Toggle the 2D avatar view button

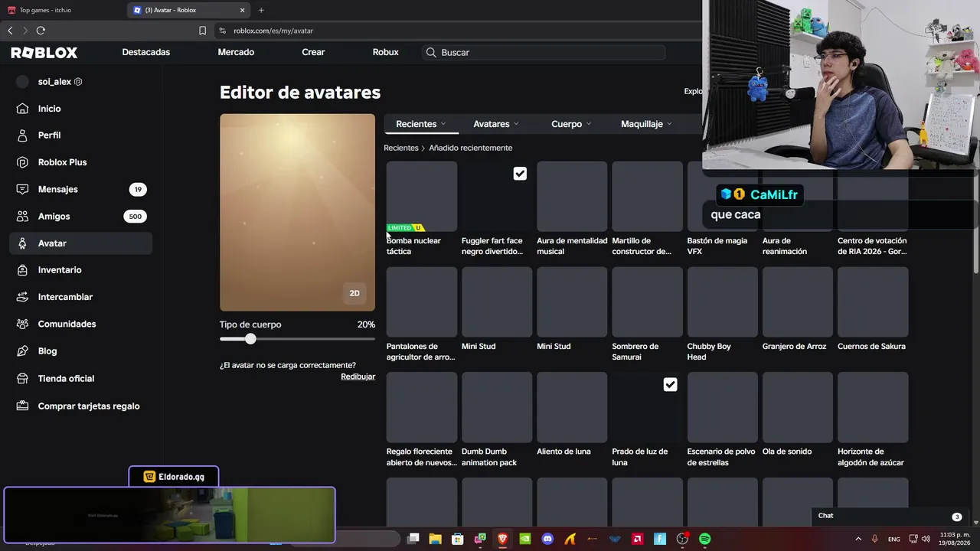point(354,293)
